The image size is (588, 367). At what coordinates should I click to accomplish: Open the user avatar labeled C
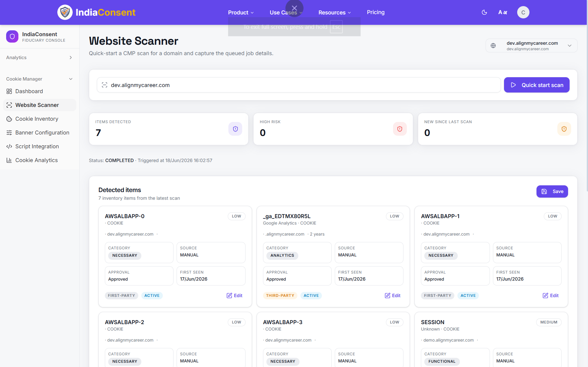523,12
